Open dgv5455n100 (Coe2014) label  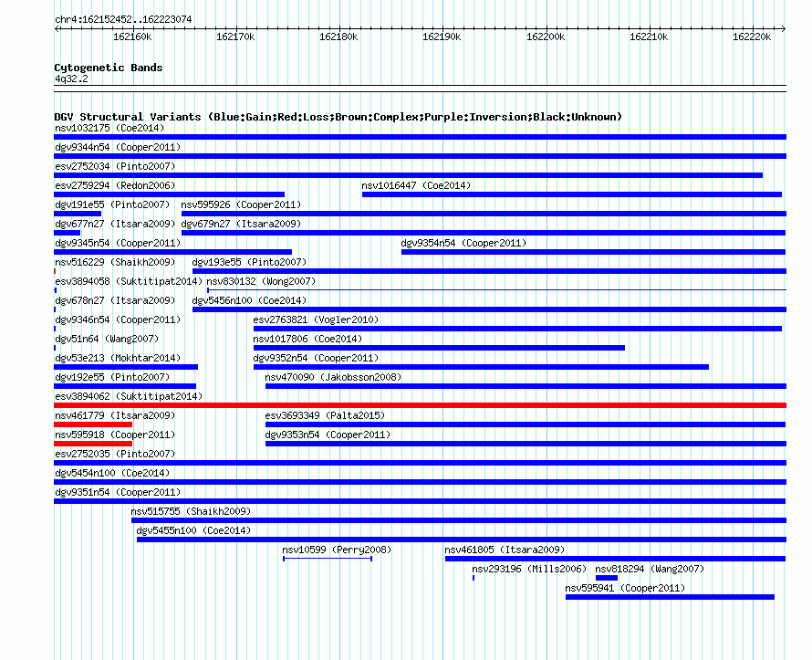pos(193,530)
